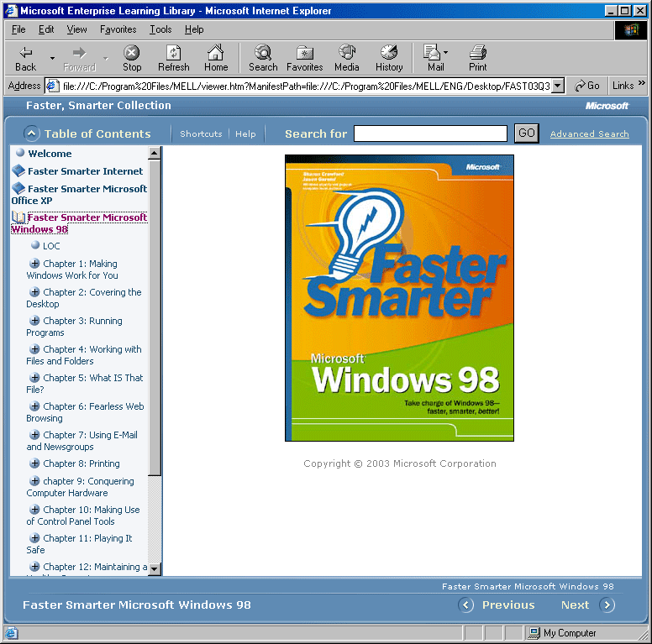This screenshot has height=644, width=652.
Task: Click the Windows flag logo throbber
Action: (x=631, y=29)
